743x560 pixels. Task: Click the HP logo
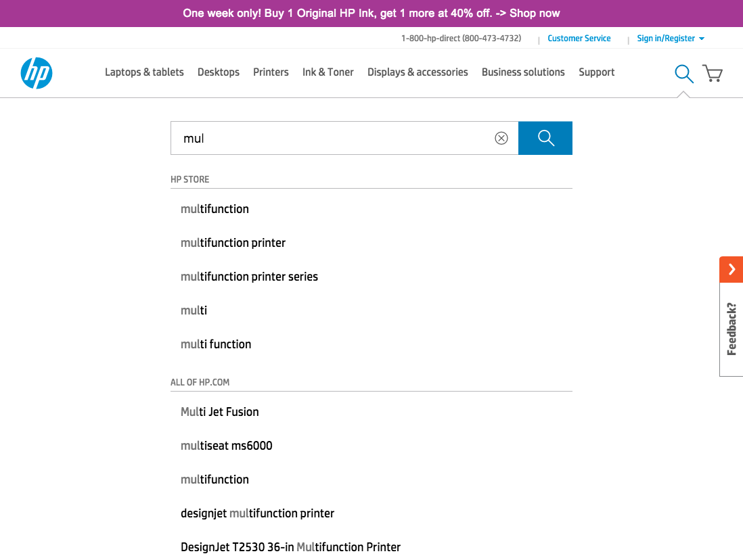(37, 73)
